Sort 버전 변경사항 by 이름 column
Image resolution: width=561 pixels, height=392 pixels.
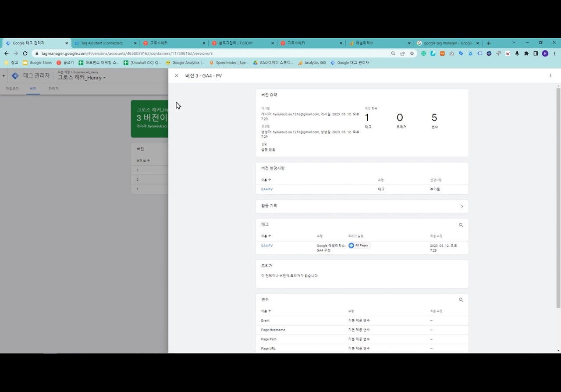pyautogui.click(x=266, y=180)
